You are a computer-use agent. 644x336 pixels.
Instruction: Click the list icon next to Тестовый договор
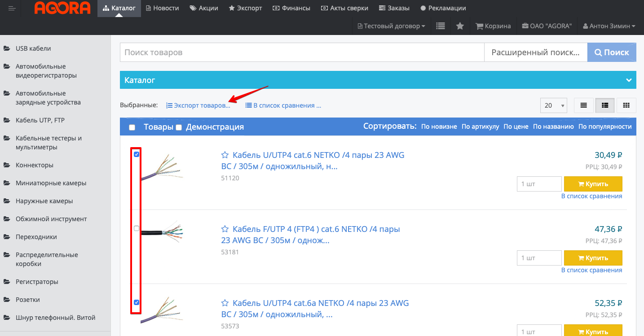[441, 26]
